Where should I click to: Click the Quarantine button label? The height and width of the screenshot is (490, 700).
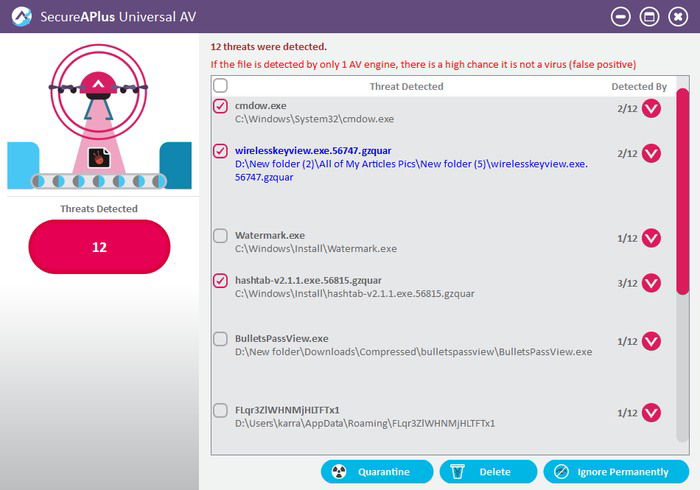[383, 472]
